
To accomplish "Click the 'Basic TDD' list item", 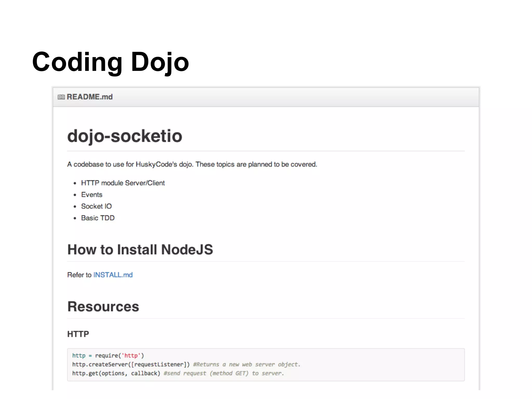I will coord(98,218).
